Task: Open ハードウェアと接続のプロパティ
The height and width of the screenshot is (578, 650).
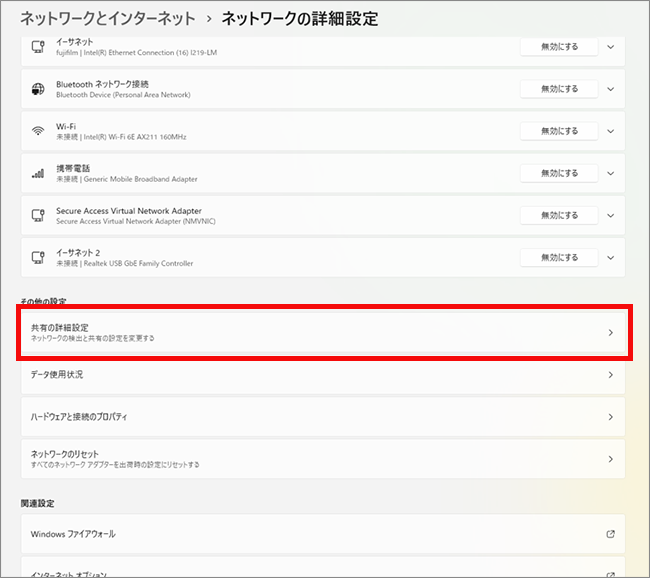Action: (x=323, y=416)
